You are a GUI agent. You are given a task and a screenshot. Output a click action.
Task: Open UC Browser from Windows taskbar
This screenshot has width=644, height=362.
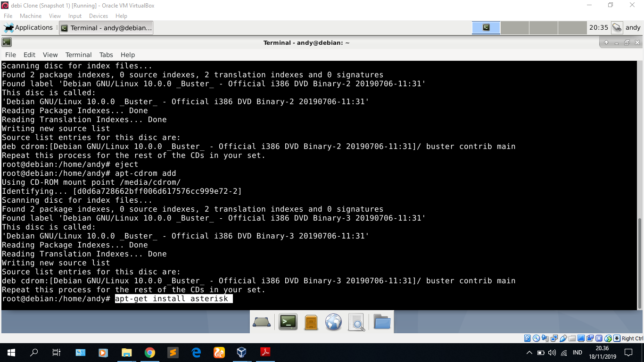[219, 353]
